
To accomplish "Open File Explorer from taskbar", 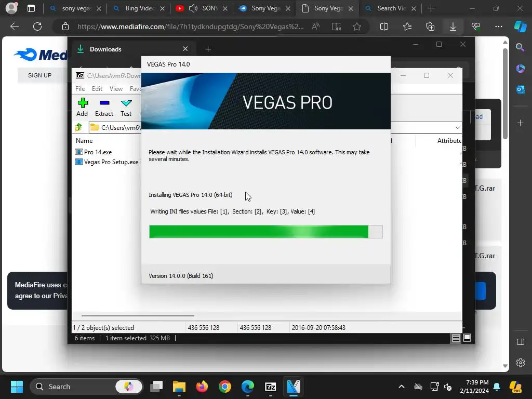I will [x=179, y=387].
